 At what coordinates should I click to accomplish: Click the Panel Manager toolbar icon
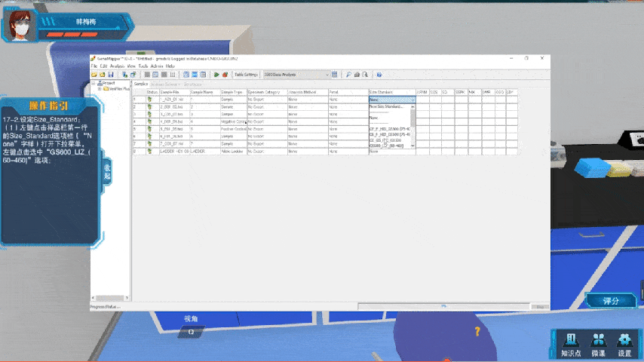pos(195,75)
